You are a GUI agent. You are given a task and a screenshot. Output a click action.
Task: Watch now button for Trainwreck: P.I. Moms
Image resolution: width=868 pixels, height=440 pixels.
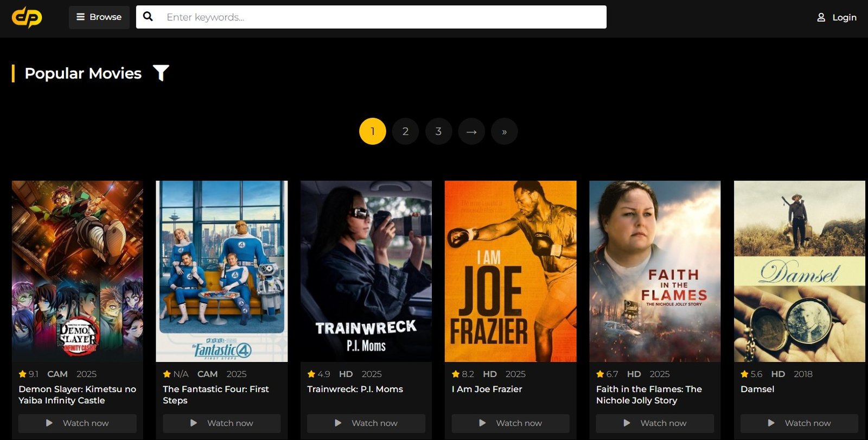coord(366,423)
